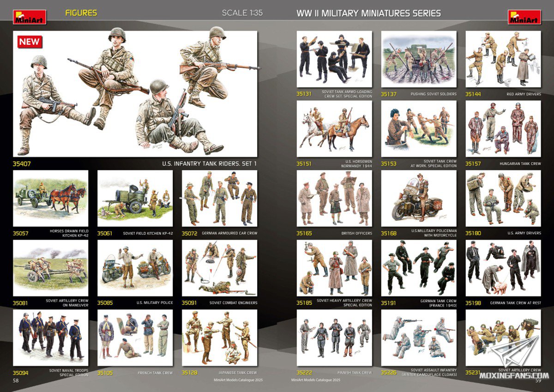Click product number 35128
Viewport: 554px width, 392px height.
coord(190,373)
